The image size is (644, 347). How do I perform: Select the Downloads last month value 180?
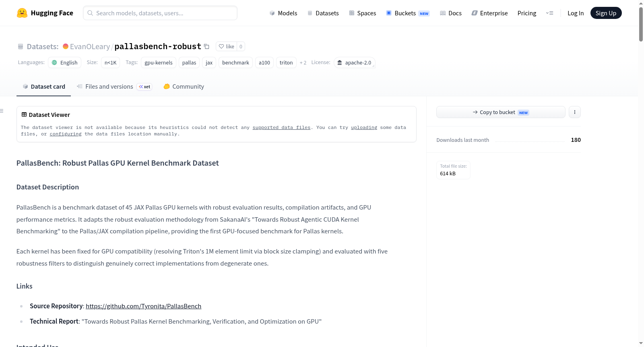(576, 140)
